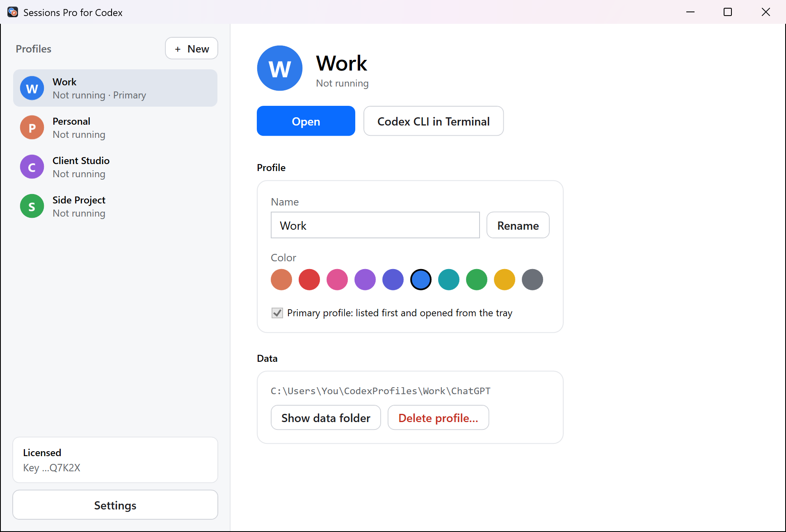Click Show data folder button
The height and width of the screenshot is (532, 786).
coord(326,418)
